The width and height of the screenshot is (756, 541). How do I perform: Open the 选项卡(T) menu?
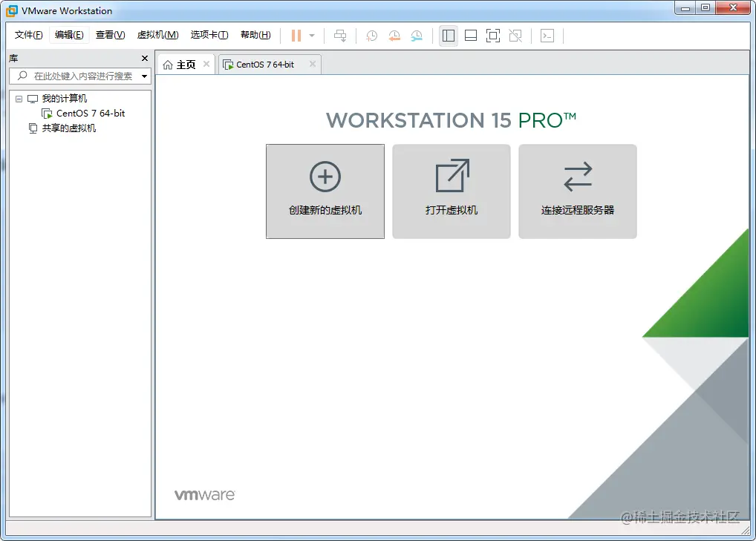coord(209,35)
